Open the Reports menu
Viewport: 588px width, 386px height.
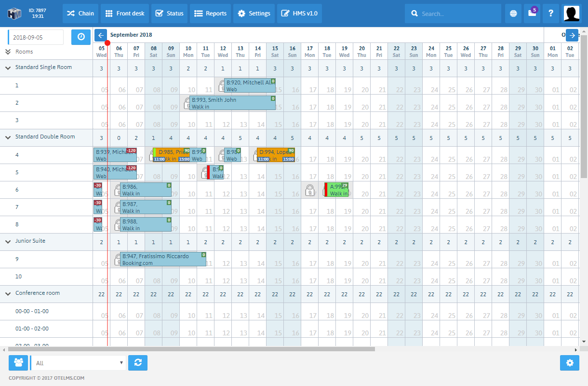(211, 14)
